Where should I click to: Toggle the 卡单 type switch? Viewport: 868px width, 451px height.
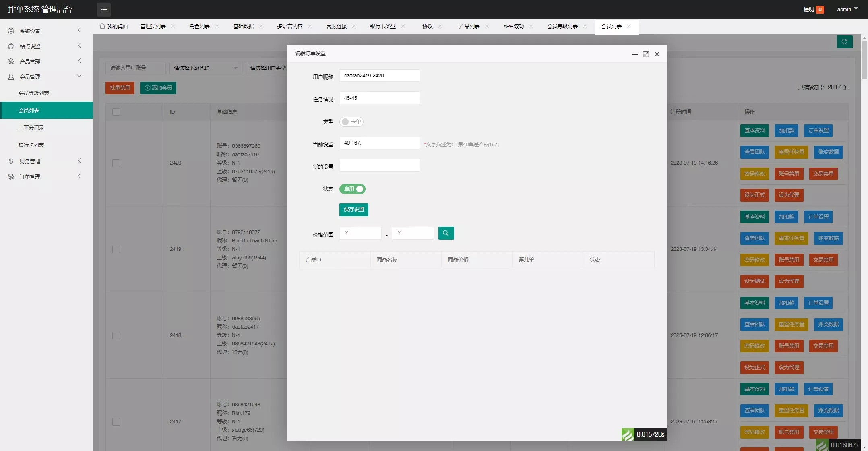click(351, 122)
